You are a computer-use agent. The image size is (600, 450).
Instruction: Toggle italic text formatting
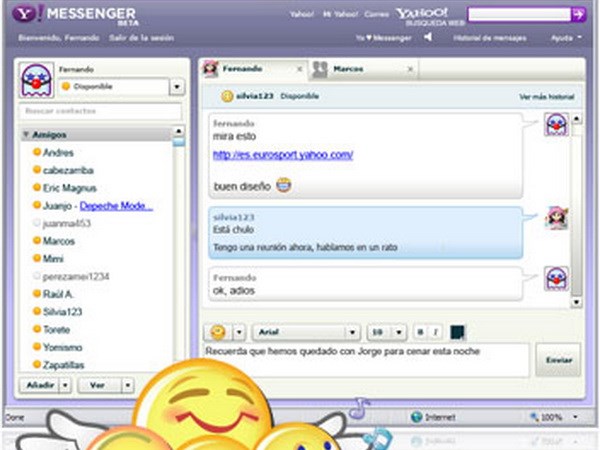[x=437, y=332]
